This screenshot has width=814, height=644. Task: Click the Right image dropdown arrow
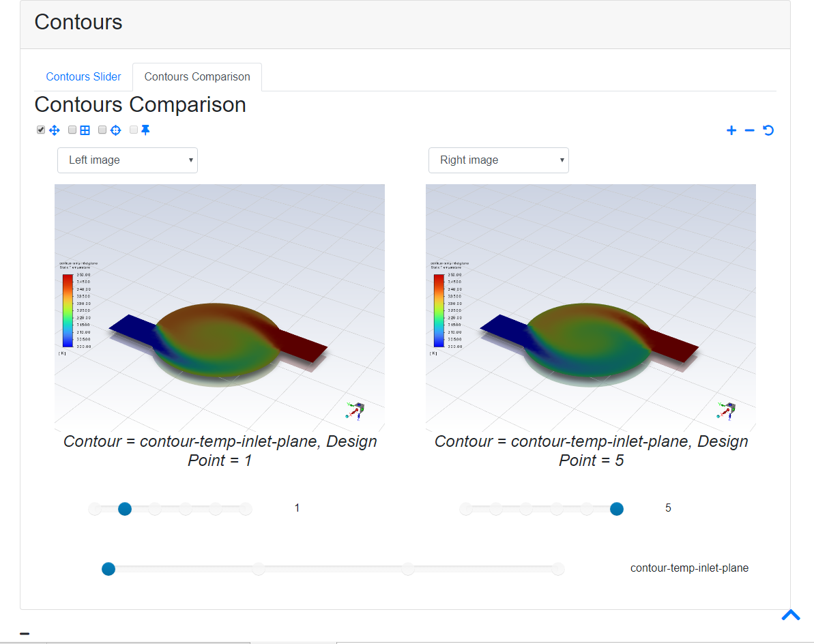[561, 160]
